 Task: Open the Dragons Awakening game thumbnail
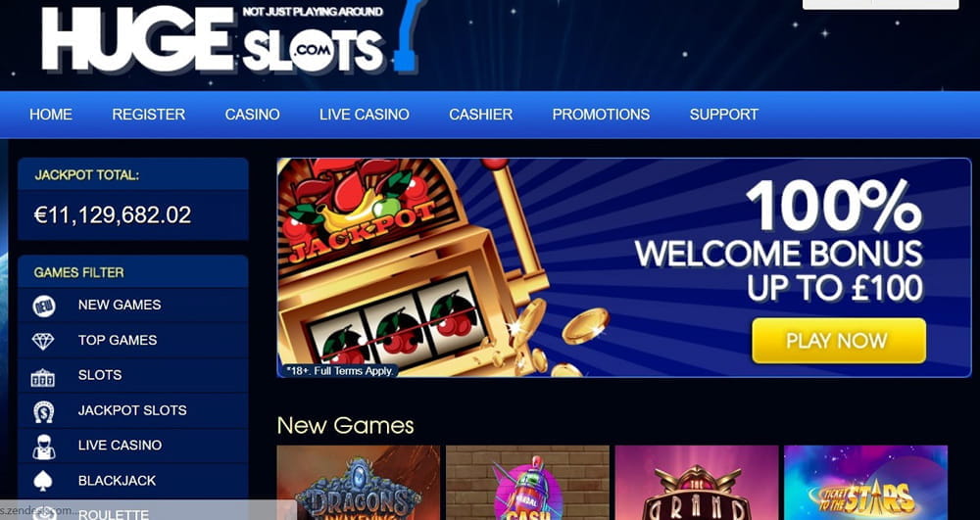point(358,483)
